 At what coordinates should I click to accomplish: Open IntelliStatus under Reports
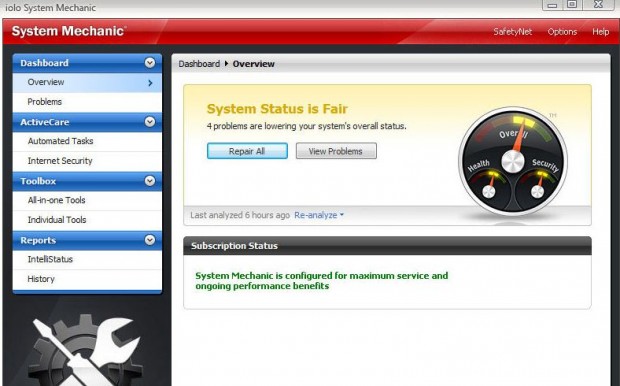(x=87, y=259)
